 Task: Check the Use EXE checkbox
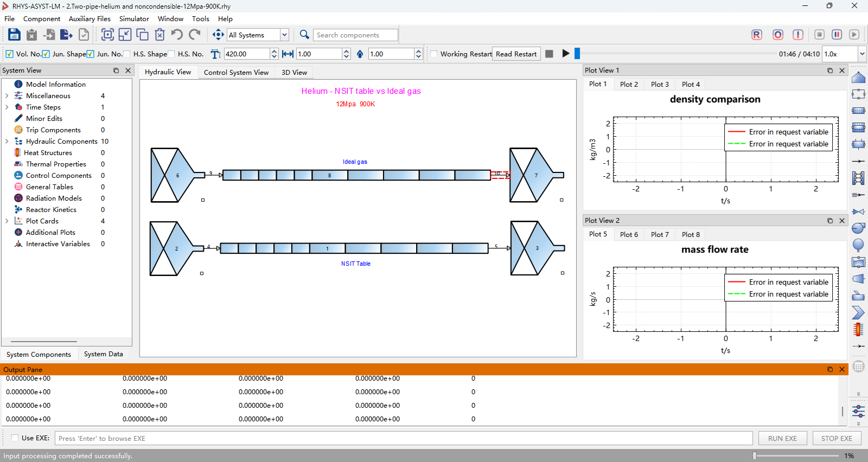click(15, 438)
